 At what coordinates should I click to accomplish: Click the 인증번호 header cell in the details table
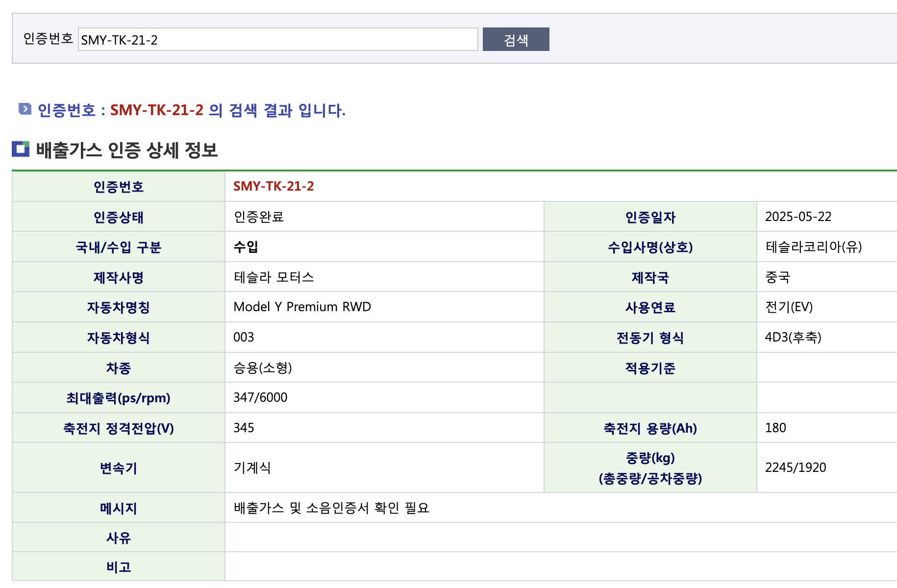[119, 187]
